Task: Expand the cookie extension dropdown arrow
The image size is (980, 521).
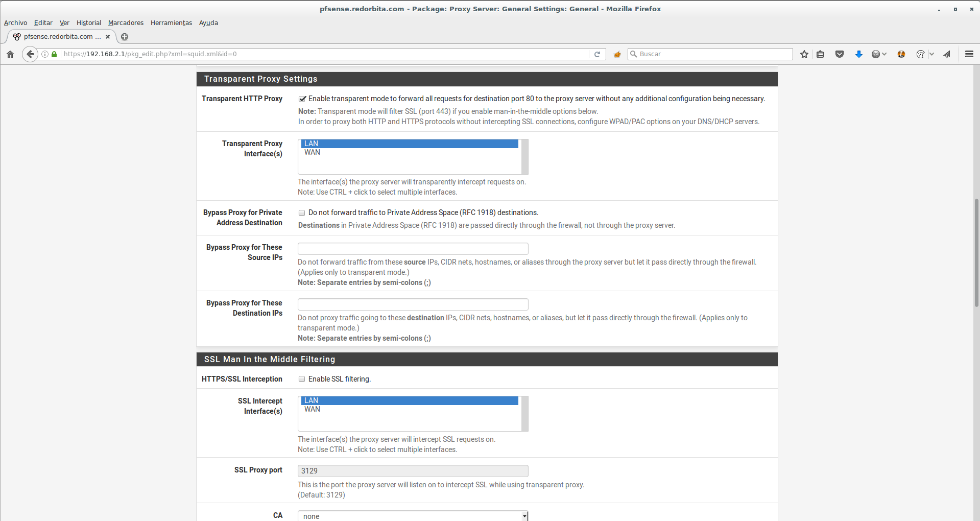Action: click(x=931, y=54)
